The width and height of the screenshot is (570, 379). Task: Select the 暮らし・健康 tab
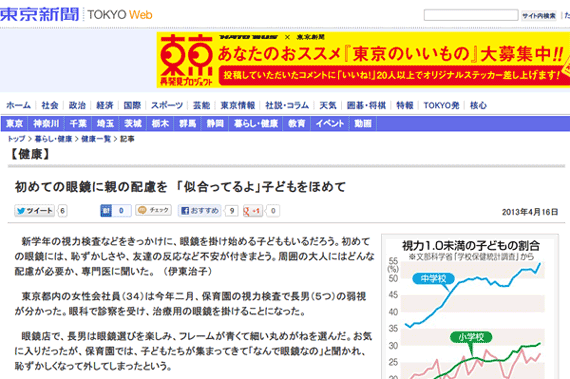click(x=256, y=124)
